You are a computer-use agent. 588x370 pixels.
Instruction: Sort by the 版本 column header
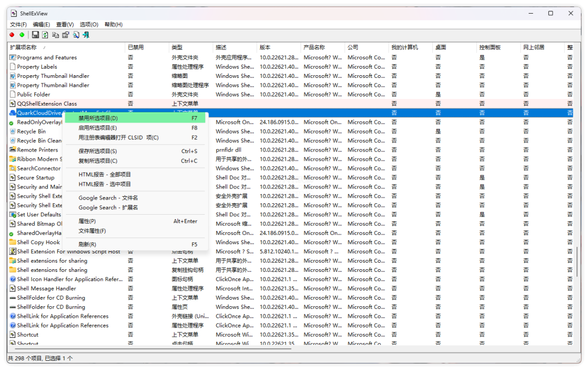point(279,47)
